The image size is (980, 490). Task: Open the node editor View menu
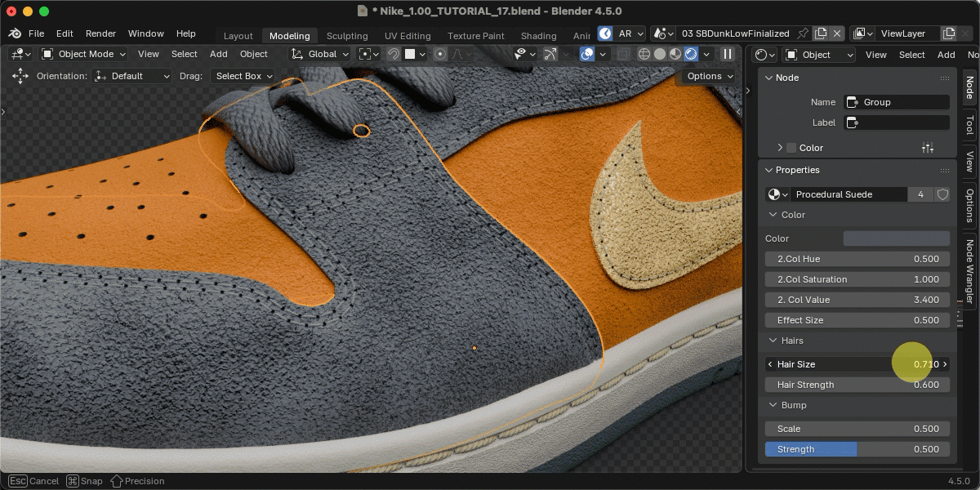(876, 55)
